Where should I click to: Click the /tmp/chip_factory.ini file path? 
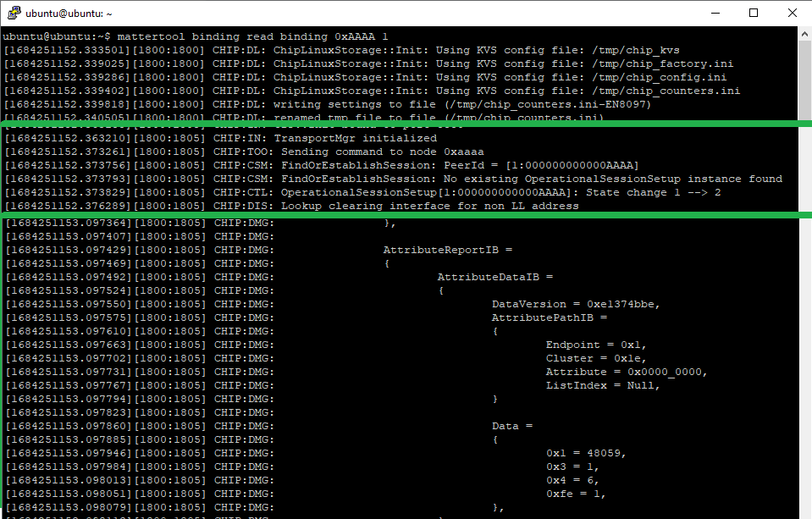pos(663,63)
